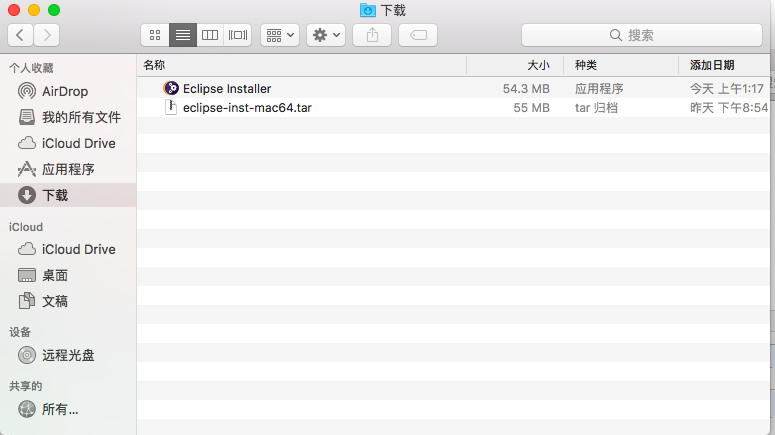
Task: Go forward with the right arrow button
Action: click(47, 35)
